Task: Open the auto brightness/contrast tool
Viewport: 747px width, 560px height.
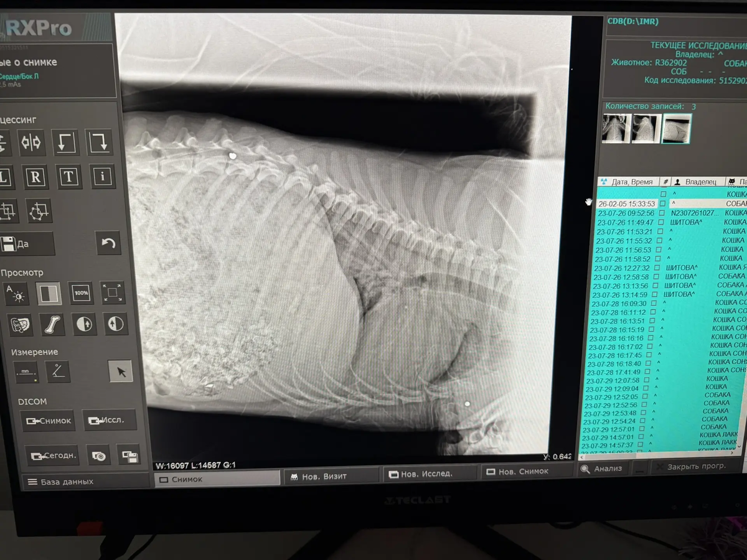Action: [x=16, y=292]
